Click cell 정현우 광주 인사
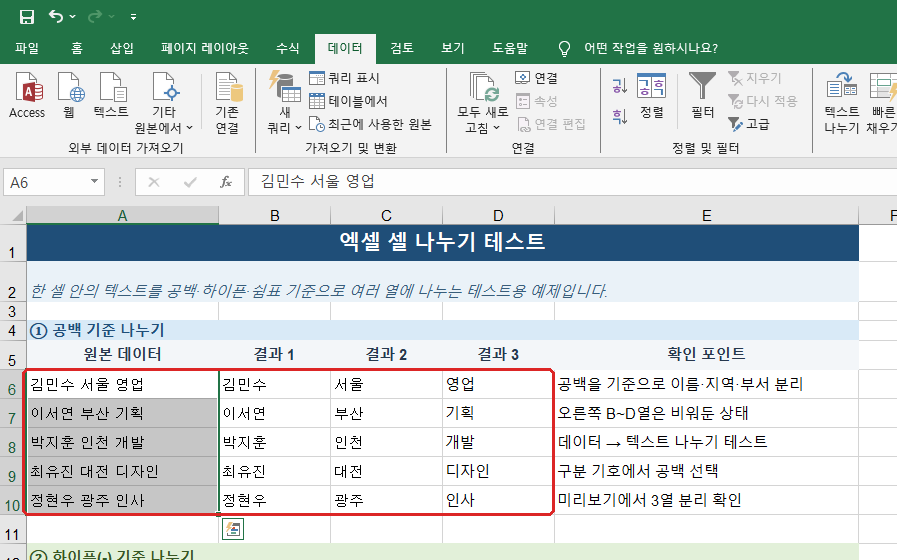Viewport: 897px width, 560px height. click(x=122, y=500)
